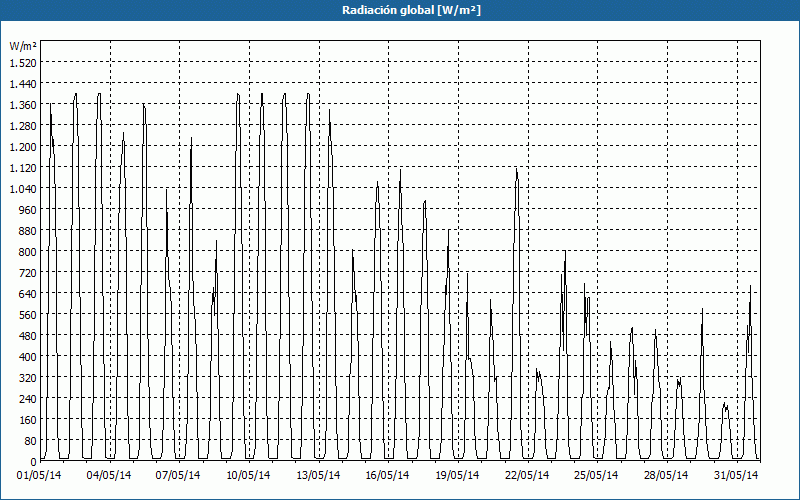The image size is (800, 500).
Task: Click the 880 y-axis value
Action: pyautogui.click(x=28, y=231)
